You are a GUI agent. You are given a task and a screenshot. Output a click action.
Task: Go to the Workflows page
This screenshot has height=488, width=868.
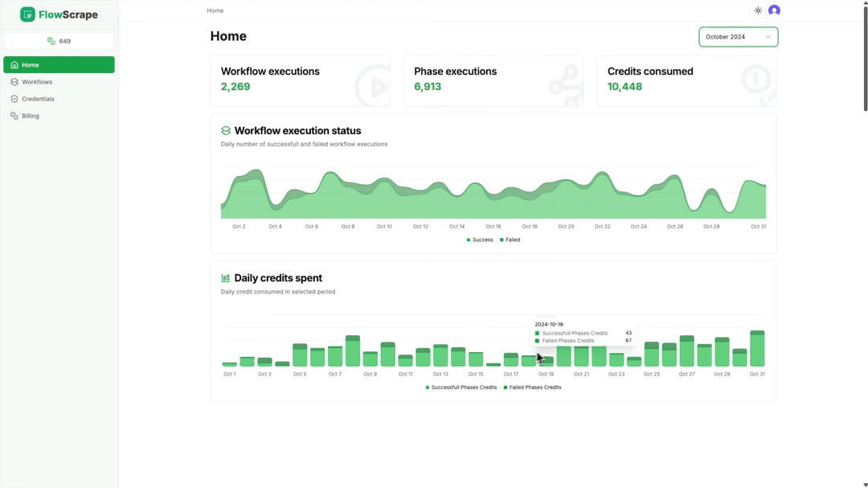pyautogui.click(x=37, y=82)
